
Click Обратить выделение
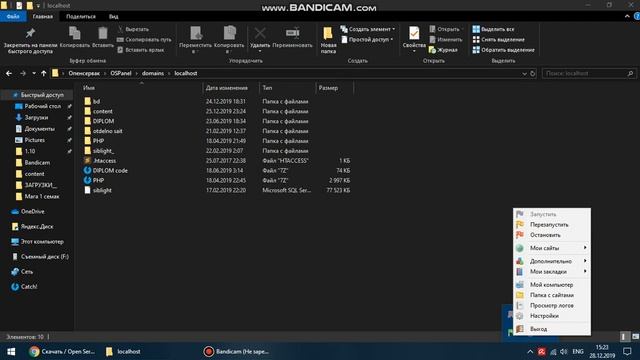tap(504, 50)
